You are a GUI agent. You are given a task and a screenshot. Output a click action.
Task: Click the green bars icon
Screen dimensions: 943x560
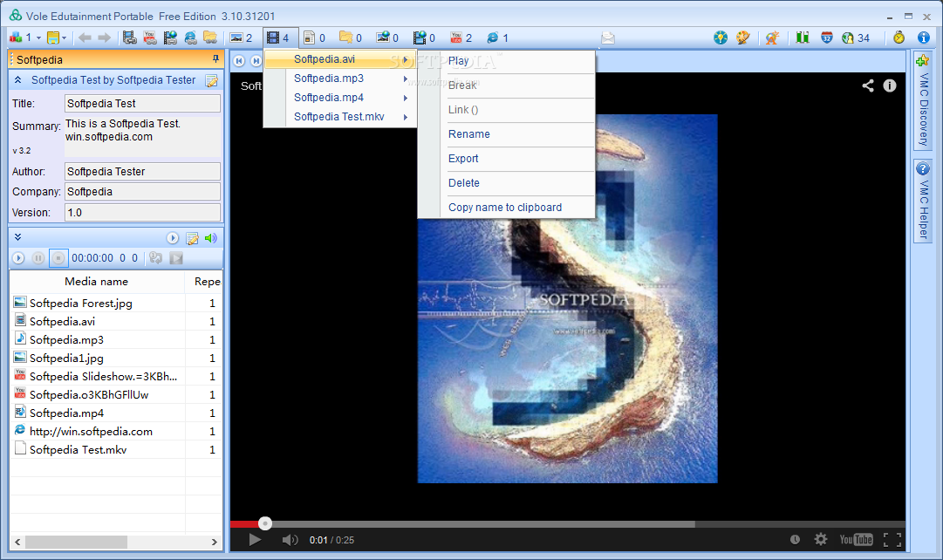click(803, 38)
